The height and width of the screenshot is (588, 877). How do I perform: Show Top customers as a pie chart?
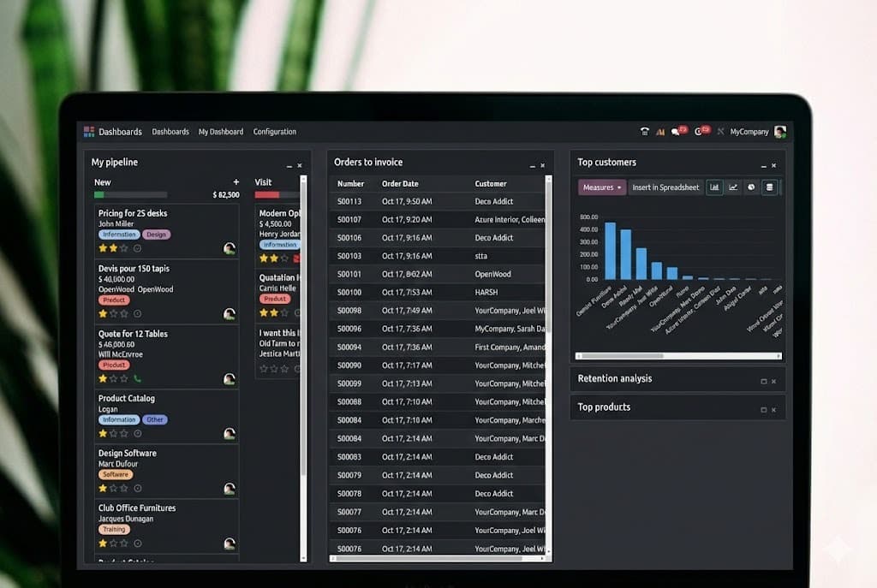click(x=751, y=187)
